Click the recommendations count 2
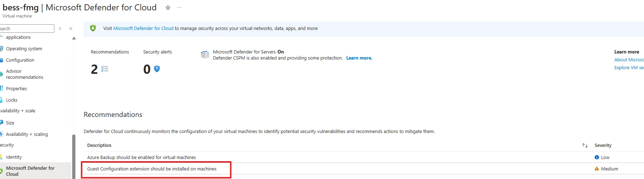The height and width of the screenshot is (179, 644). (94, 69)
